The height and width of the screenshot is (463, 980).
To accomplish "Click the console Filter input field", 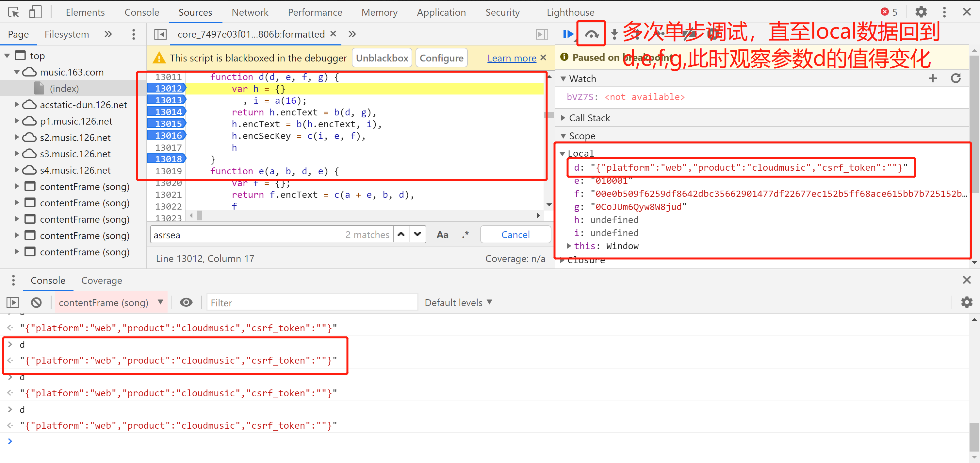I will 312,303.
